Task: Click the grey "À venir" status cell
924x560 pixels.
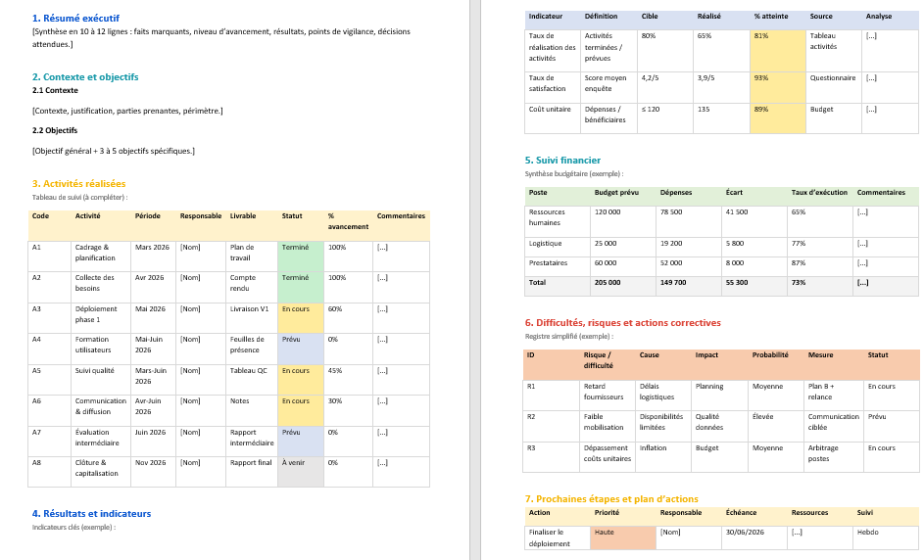Action: tap(295, 462)
